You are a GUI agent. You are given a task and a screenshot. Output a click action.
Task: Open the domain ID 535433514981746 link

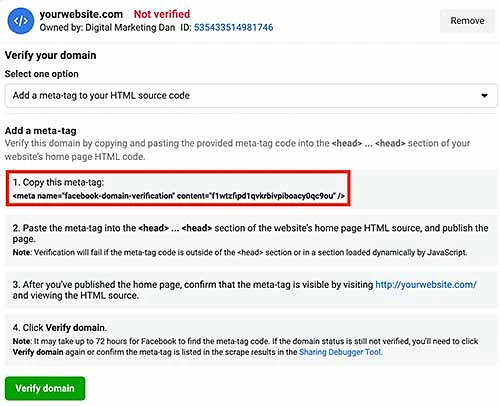tap(233, 27)
